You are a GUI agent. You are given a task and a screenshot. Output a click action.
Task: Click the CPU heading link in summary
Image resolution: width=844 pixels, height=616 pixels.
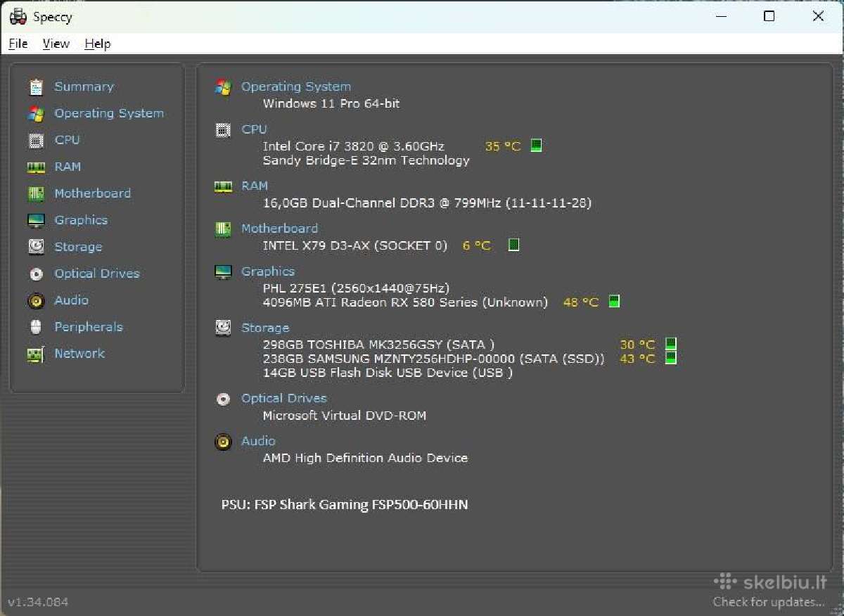point(254,129)
